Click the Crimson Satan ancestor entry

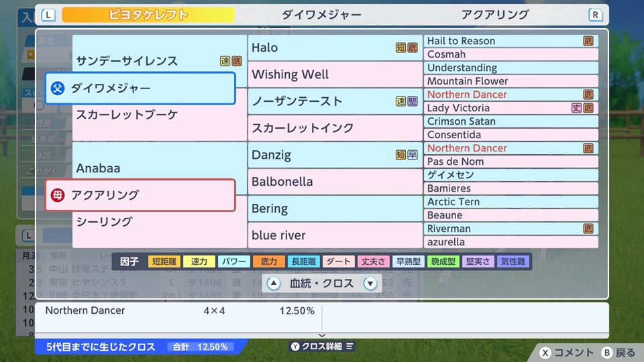coord(511,121)
